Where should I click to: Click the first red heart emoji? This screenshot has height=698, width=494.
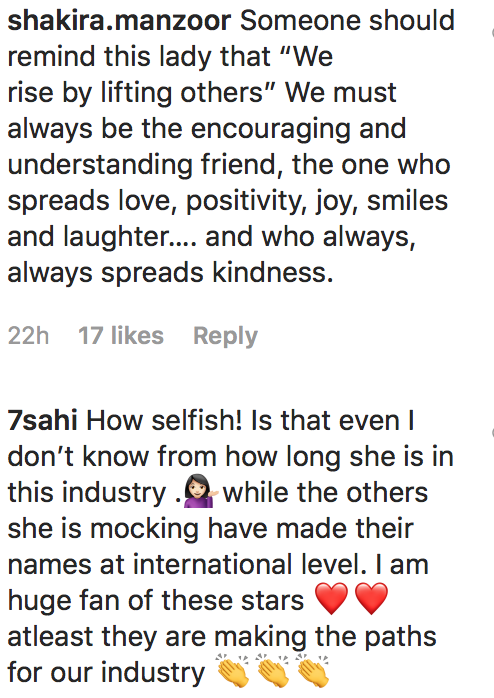point(331,600)
